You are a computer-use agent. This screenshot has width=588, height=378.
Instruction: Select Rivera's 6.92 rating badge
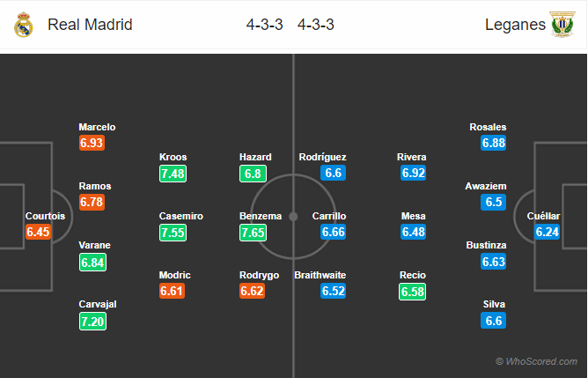click(413, 173)
